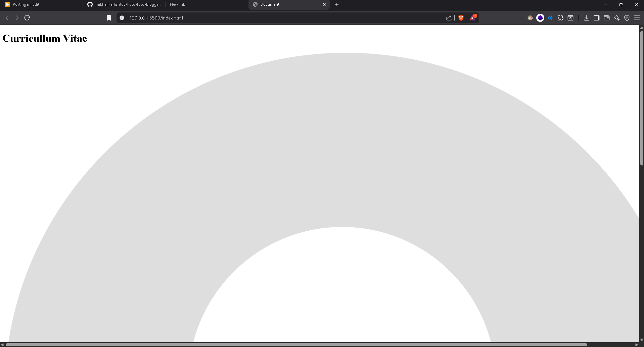Open the Brave Wallet icon
The width and height of the screenshot is (644, 347).
(x=607, y=18)
